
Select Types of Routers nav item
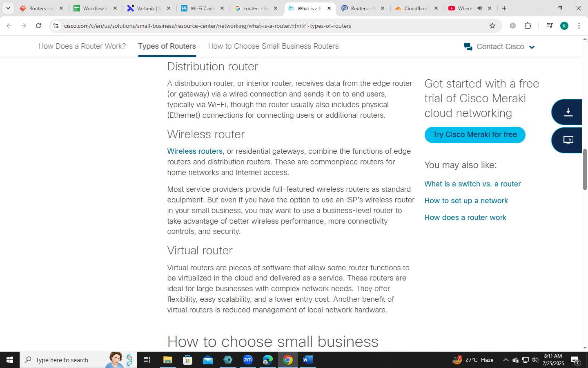(x=167, y=46)
